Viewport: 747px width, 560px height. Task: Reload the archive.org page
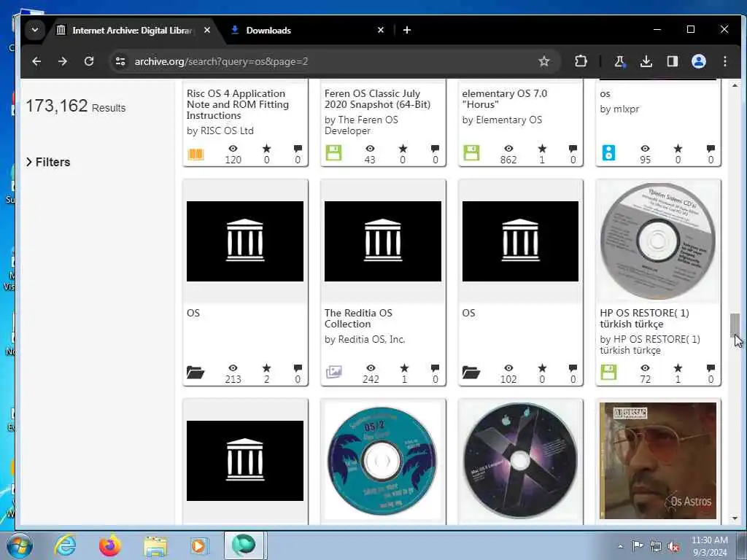(89, 61)
